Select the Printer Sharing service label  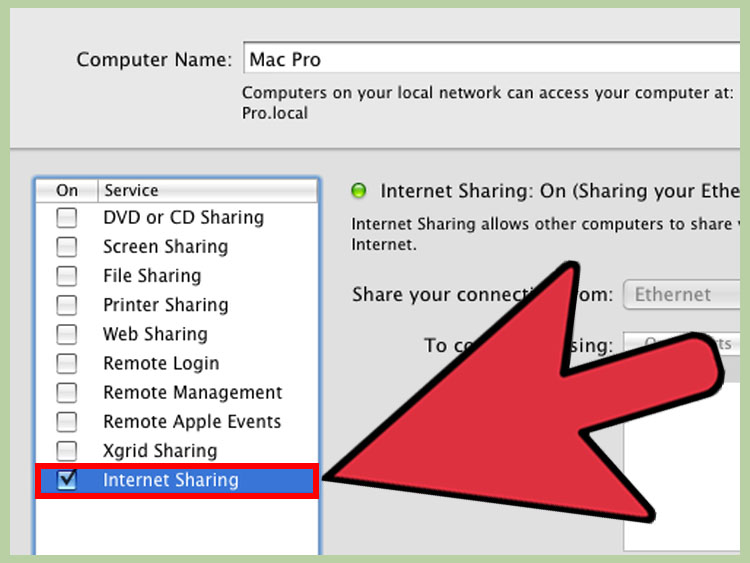165,305
